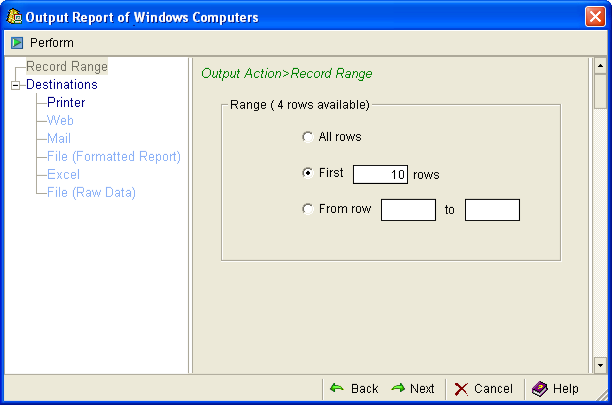
Task: Click the First rows count field
Action: (x=381, y=174)
